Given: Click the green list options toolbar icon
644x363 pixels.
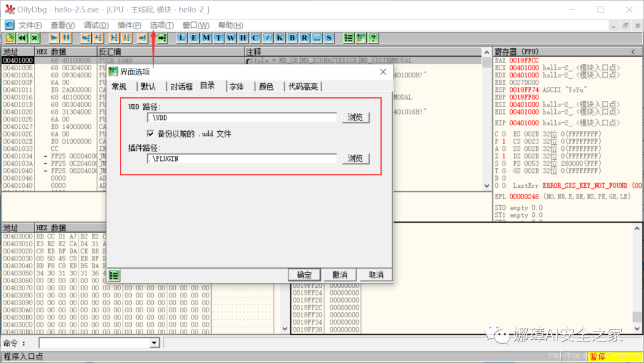Looking at the screenshot, I should 348,38.
